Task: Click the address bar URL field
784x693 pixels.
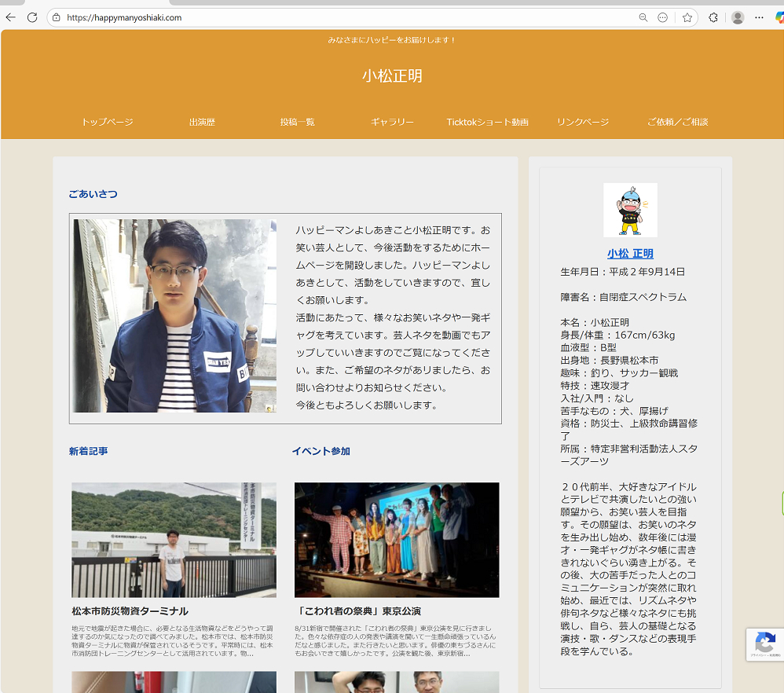Action: [314, 17]
